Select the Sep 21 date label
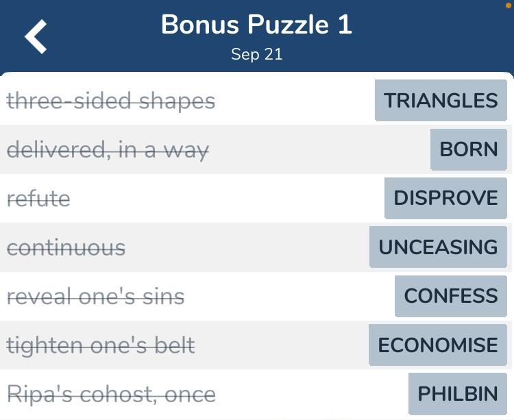This screenshot has height=420, width=514. tap(256, 55)
